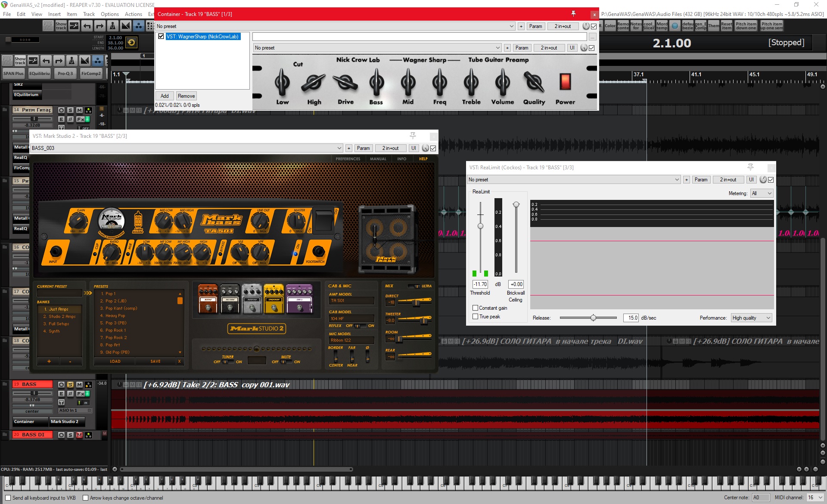Check the True peak option

tap(476, 317)
